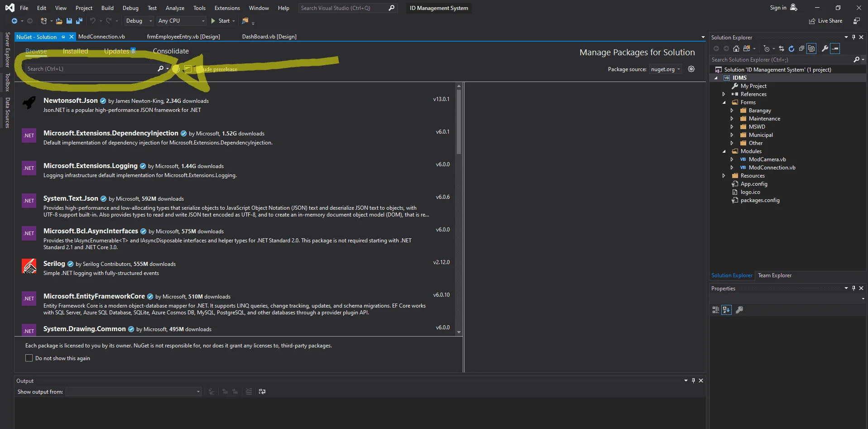Viewport: 868px width, 429px height.
Task: Open the Build menu
Action: tap(107, 8)
